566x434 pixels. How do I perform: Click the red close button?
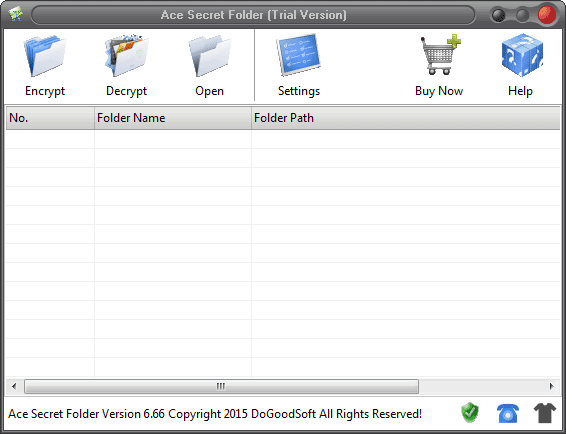pos(547,15)
